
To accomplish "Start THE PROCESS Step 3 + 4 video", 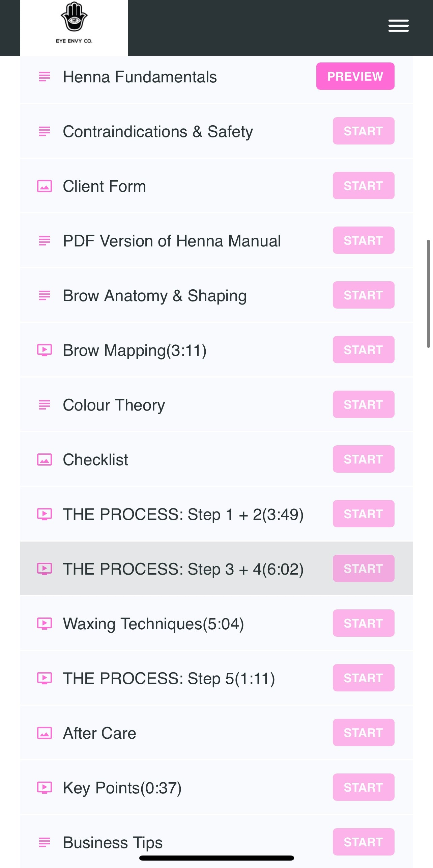I will point(363,569).
